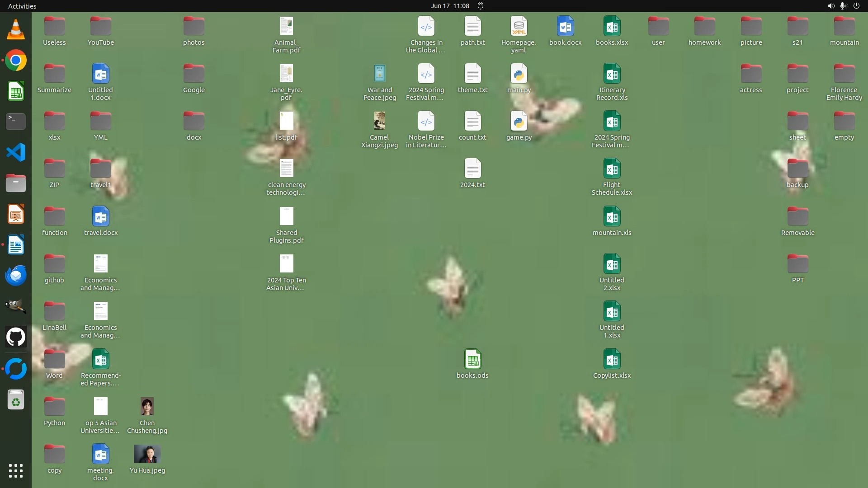Select the main.py Python file
Image resolution: width=868 pixels, height=488 pixels.
point(519,74)
